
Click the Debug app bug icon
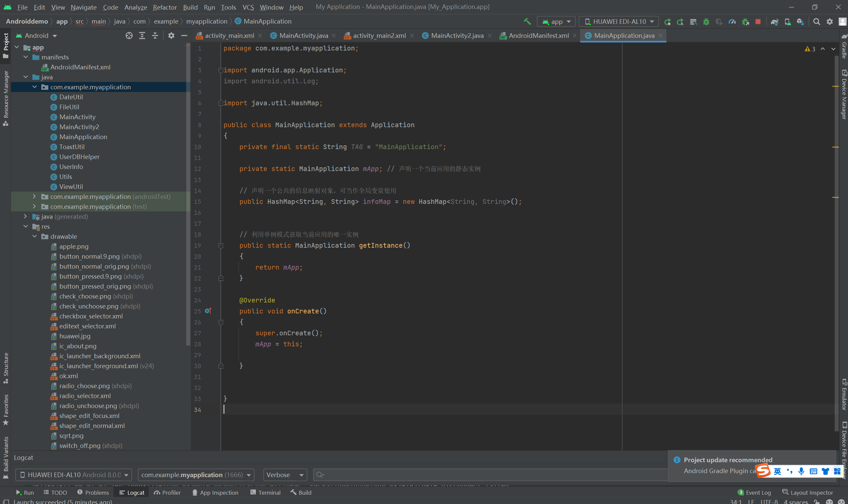tap(706, 21)
